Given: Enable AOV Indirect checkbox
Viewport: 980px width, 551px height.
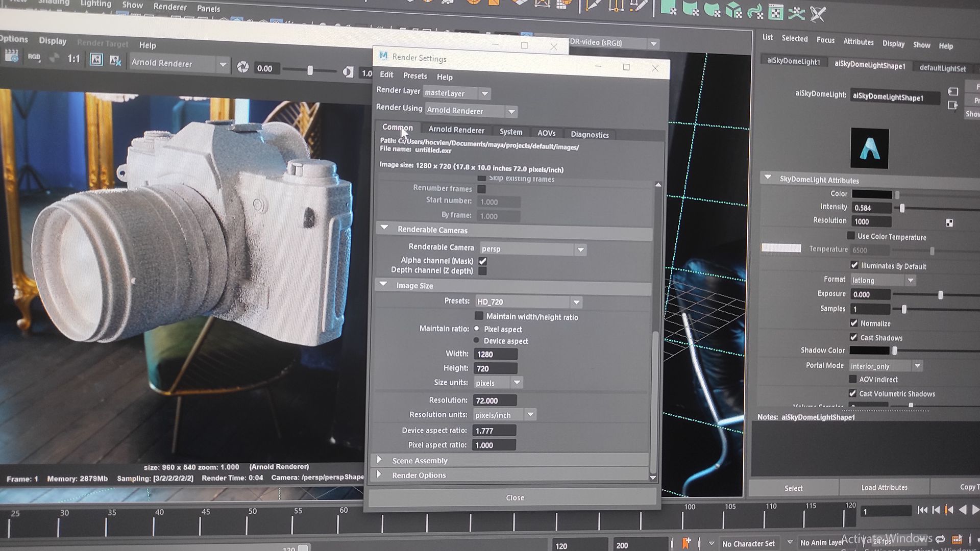Looking at the screenshot, I should [x=852, y=379].
